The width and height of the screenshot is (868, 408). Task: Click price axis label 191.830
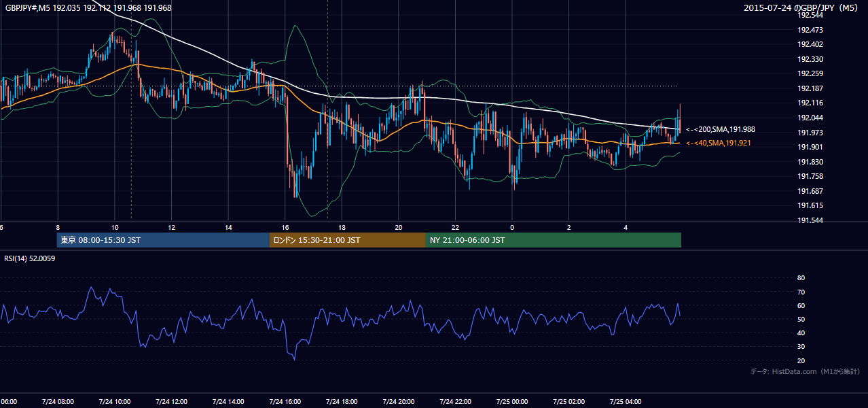coord(810,162)
